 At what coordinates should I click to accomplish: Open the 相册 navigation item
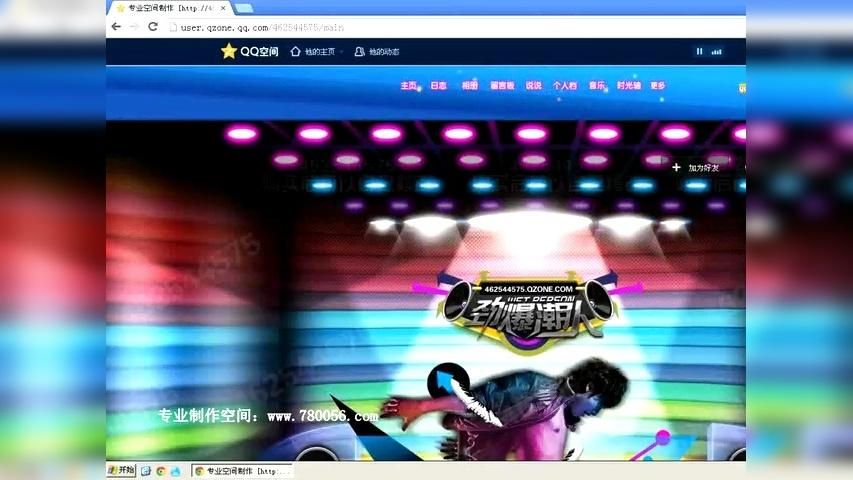(x=469, y=85)
